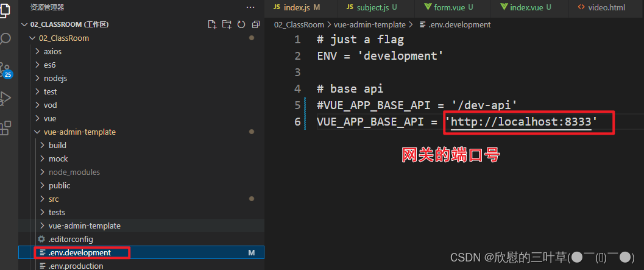The width and height of the screenshot is (644, 270).
Task: Expand the nested vue-admin-template folder
Action: (42, 226)
